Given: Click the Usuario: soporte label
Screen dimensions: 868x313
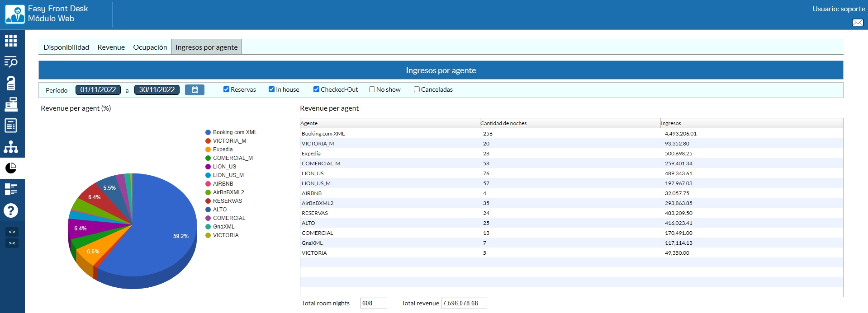Looking at the screenshot, I should (x=839, y=9).
